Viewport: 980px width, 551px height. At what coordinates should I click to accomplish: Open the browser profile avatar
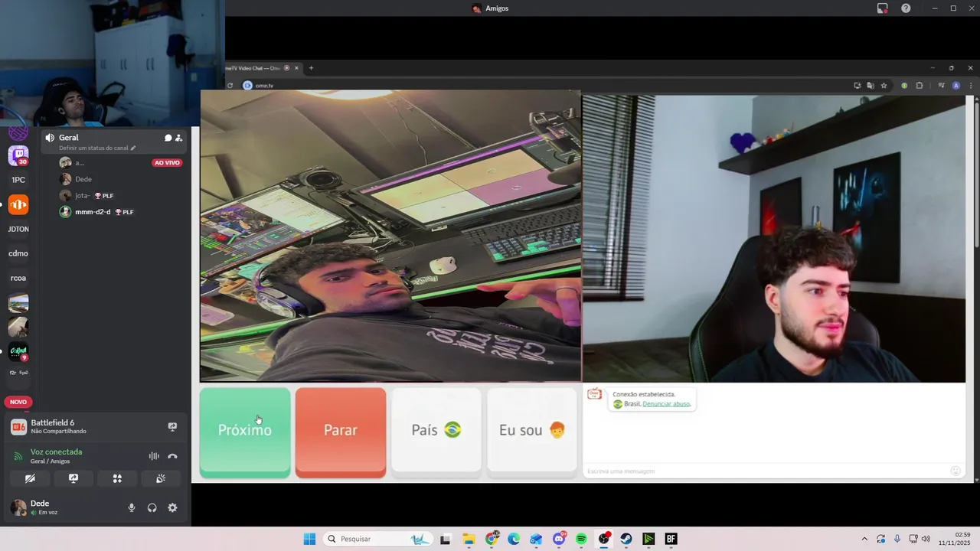(x=955, y=86)
